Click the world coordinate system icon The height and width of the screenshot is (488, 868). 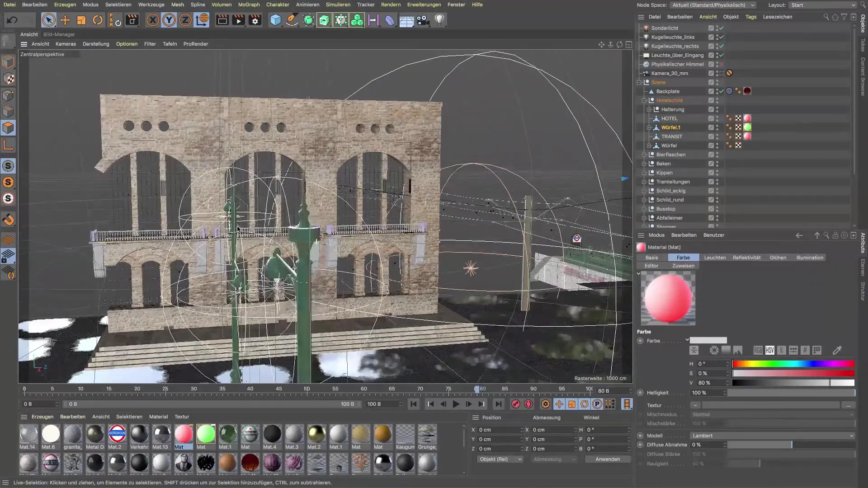pyautogui.click(x=202, y=20)
